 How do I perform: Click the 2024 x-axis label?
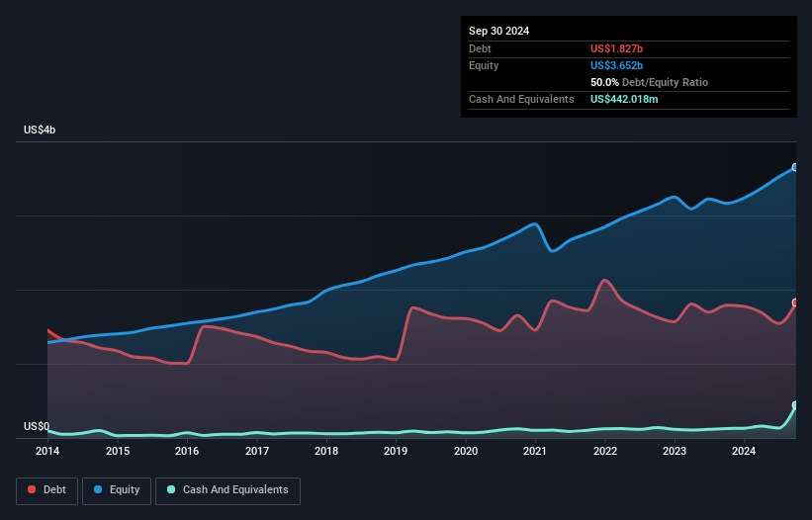744,451
